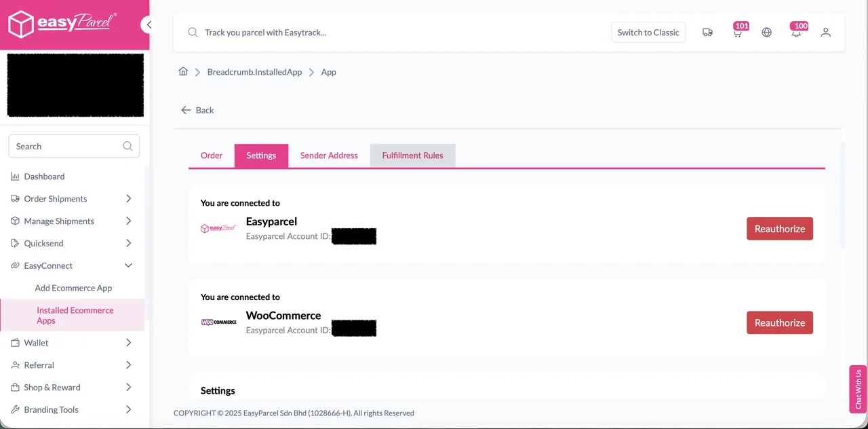The width and height of the screenshot is (868, 429).
Task: Click the Easyparcel logo in the top left
Action: point(61,22)
